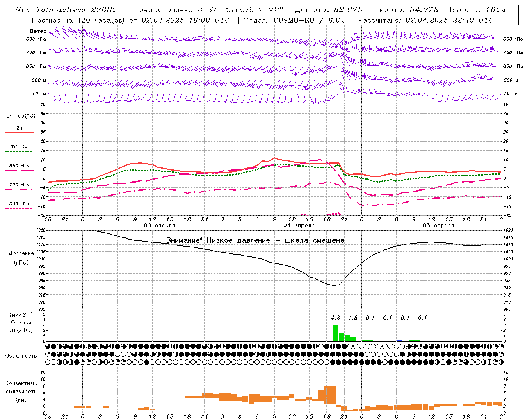Click the Высота: 100м value

478,10
